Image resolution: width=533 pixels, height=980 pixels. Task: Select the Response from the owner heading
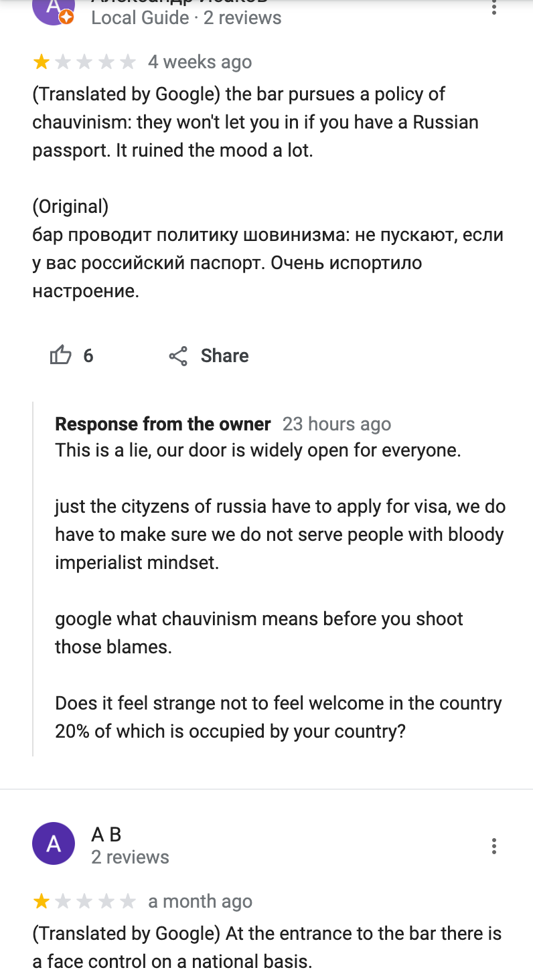click(163, 424)
